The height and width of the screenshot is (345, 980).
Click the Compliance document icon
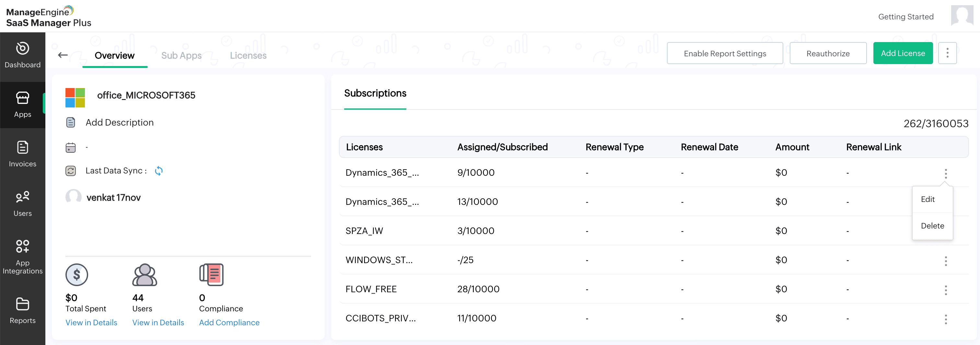point(211,275)
